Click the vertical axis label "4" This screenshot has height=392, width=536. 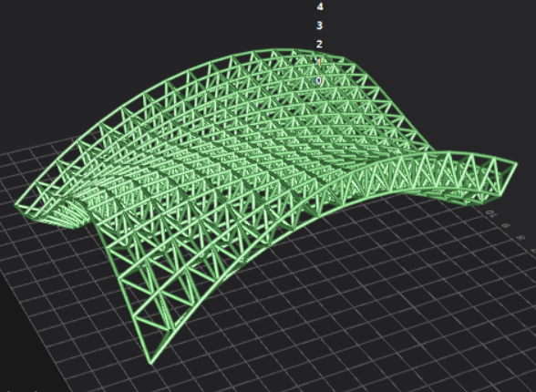[319, 6]
